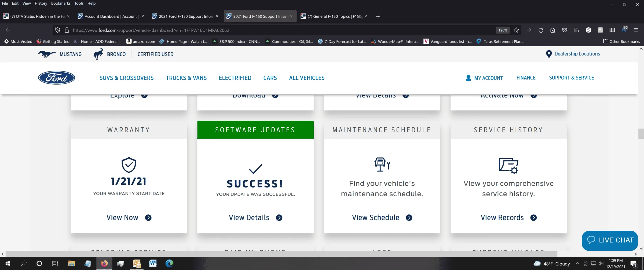
Task: Open the Tools menu
Action: click(79, 3)
